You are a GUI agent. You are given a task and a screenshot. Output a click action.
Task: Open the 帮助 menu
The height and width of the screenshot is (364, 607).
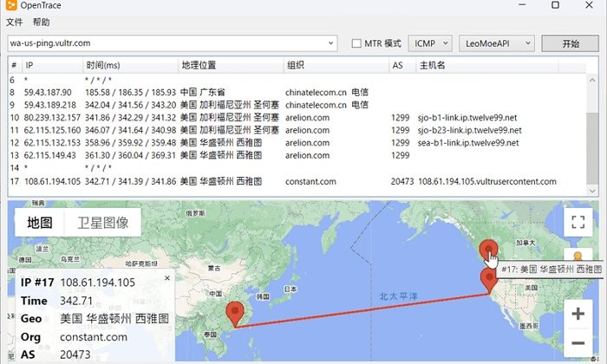[42, 22]
